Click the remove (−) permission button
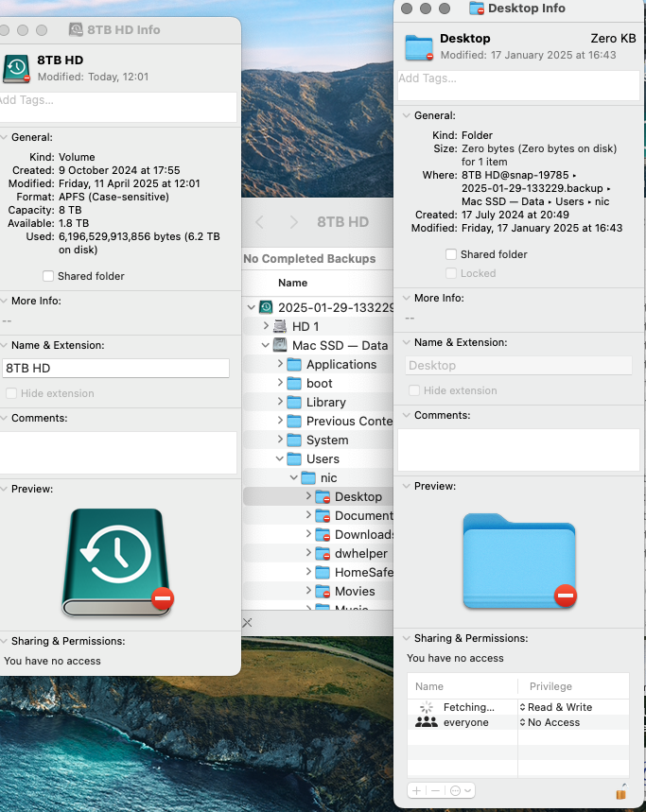 point(435,791)
